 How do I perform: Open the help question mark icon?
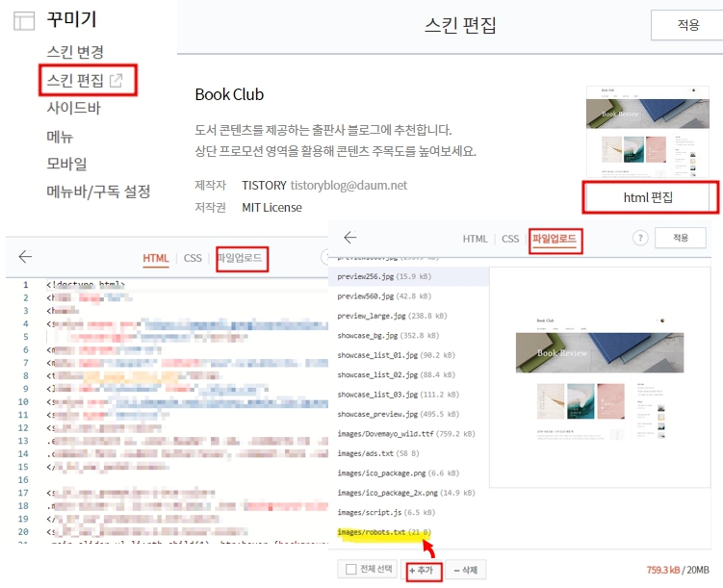[640, 238]
